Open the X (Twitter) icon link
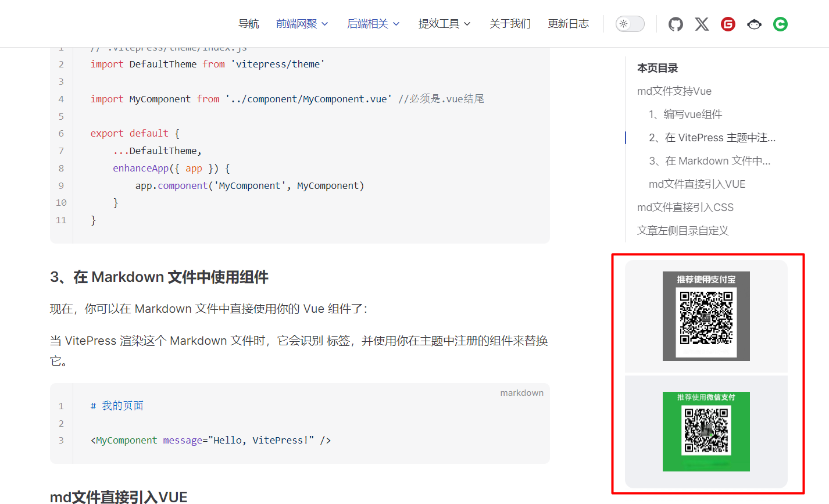This screenshot has width=829, height=504. coord(702,24)
